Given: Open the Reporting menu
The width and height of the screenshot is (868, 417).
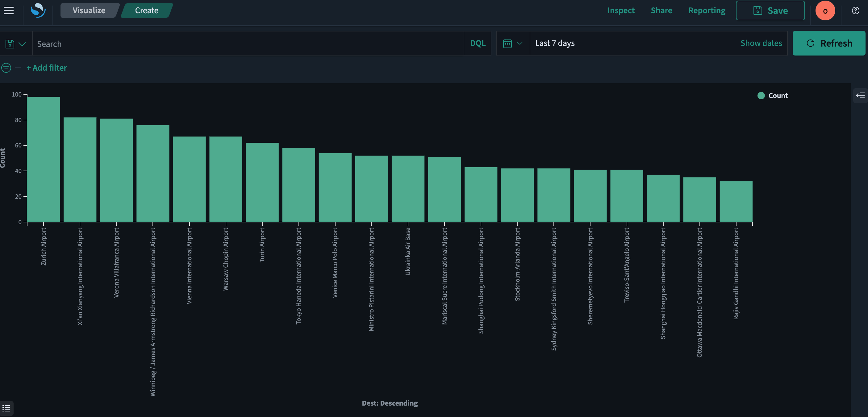Looking at the screenshot, I should pos(707,10).
